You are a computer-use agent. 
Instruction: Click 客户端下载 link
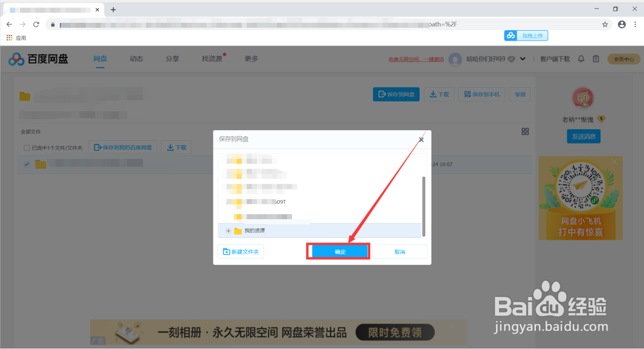(555, 59)
